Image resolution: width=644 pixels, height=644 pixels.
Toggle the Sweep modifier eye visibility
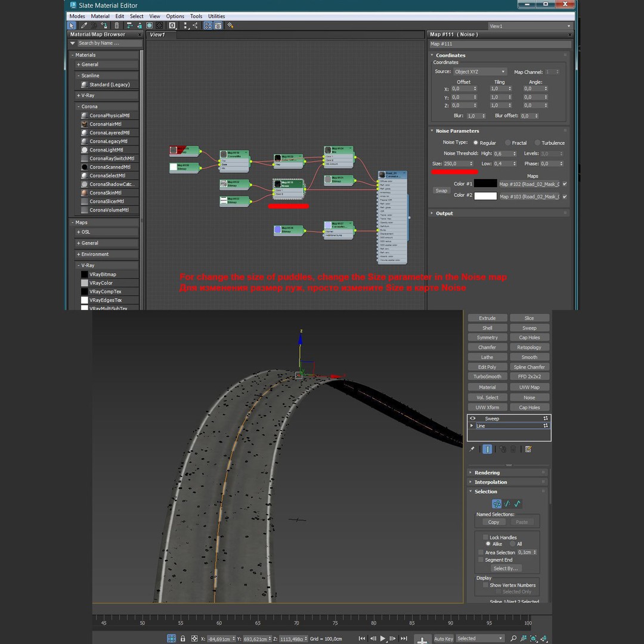[473, 419]
